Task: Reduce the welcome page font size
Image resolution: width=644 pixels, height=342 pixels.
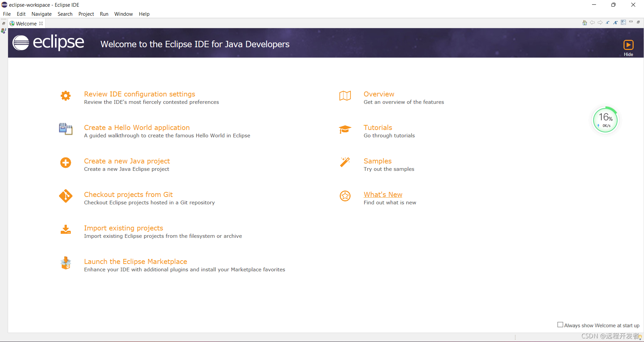Action: coord(607,22)
